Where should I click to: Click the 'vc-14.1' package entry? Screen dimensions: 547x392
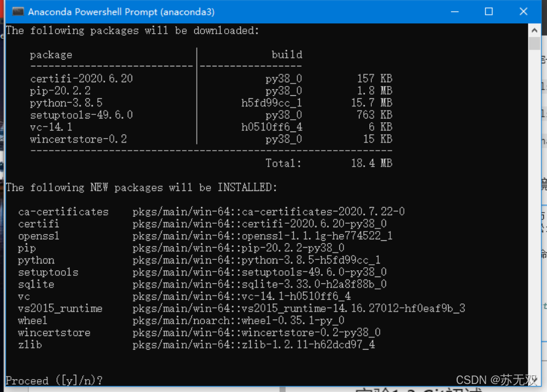click(x=51, y=127)
